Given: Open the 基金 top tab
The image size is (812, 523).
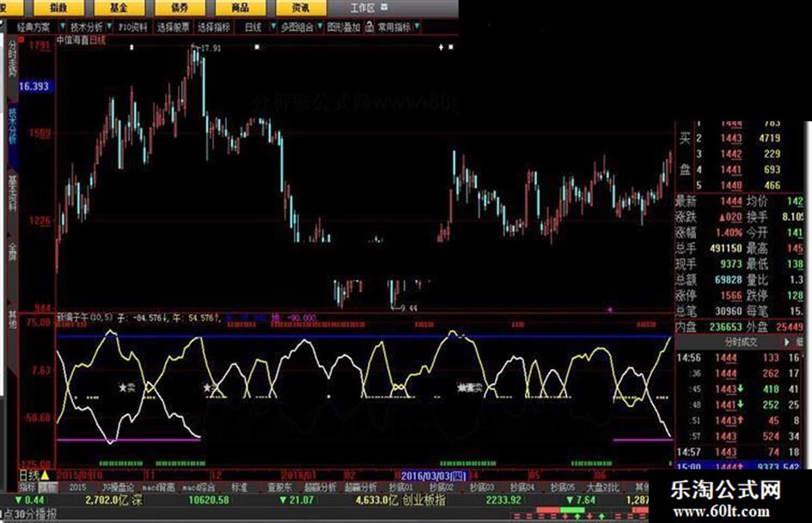Looking at the screenshot, I should coord(119,7).
